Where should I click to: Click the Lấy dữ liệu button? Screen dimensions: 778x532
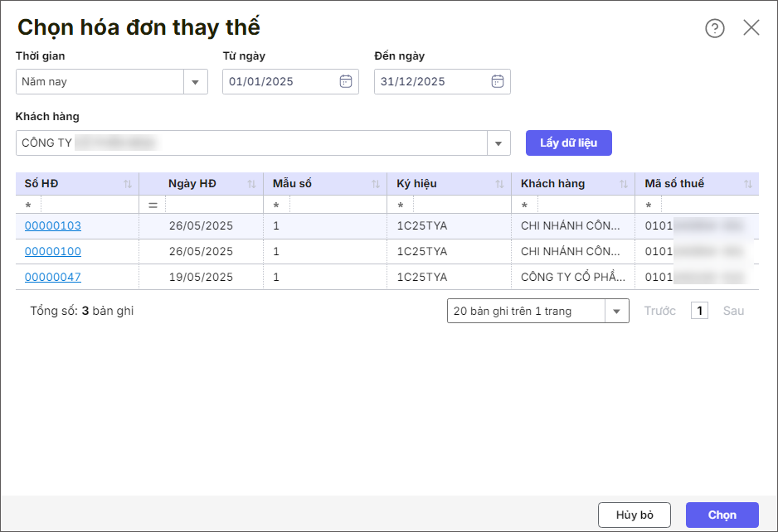click(x=568, y=143)
